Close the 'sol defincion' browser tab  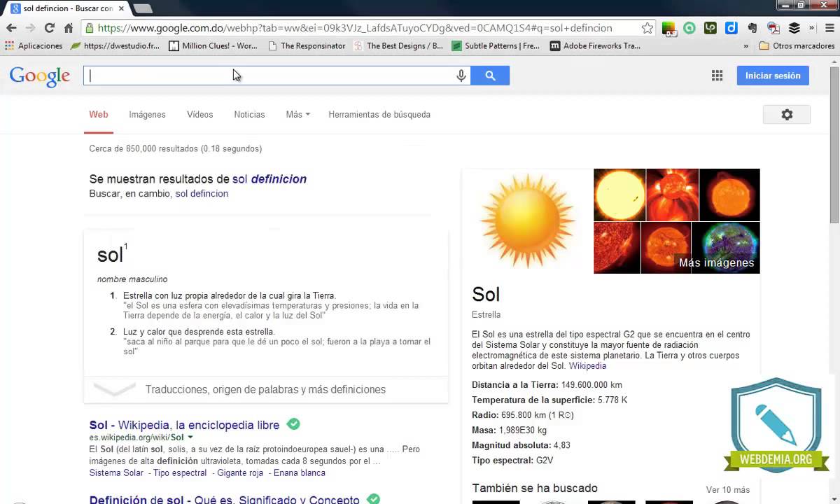pyautogui.click(x=121, y=8)
